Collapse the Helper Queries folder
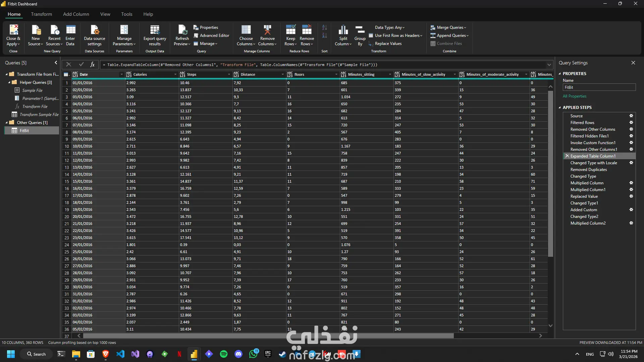 tap(9, 82)
